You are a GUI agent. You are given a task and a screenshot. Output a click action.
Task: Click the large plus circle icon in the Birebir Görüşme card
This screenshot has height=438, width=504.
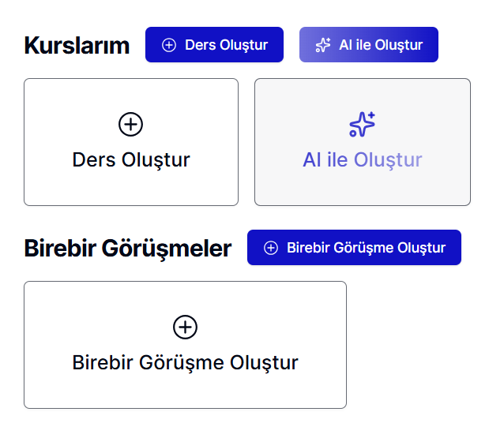(x=185, y=327)
